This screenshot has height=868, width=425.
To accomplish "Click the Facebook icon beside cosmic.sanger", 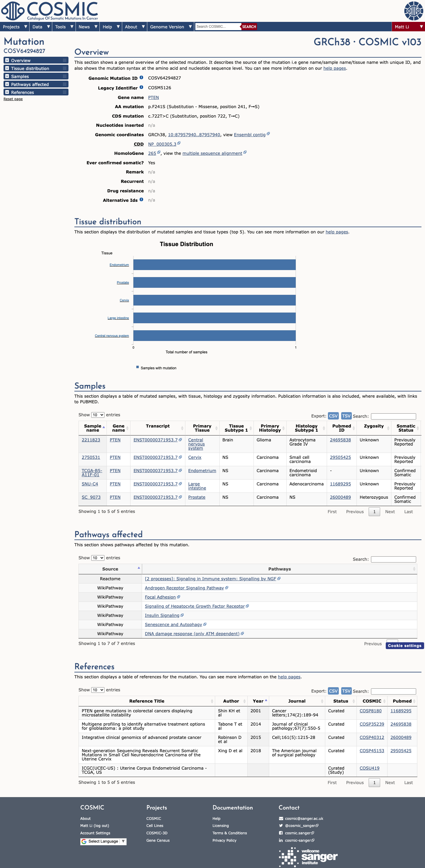I will [281, 833].
